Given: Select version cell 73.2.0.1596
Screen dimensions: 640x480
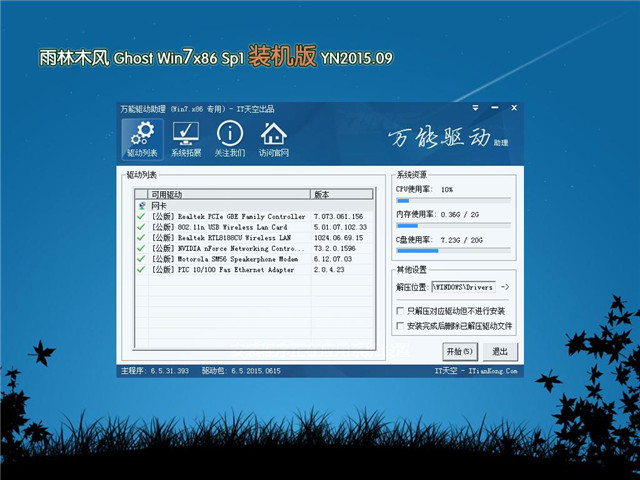Looking at the screenshot, I should point(335,248).
